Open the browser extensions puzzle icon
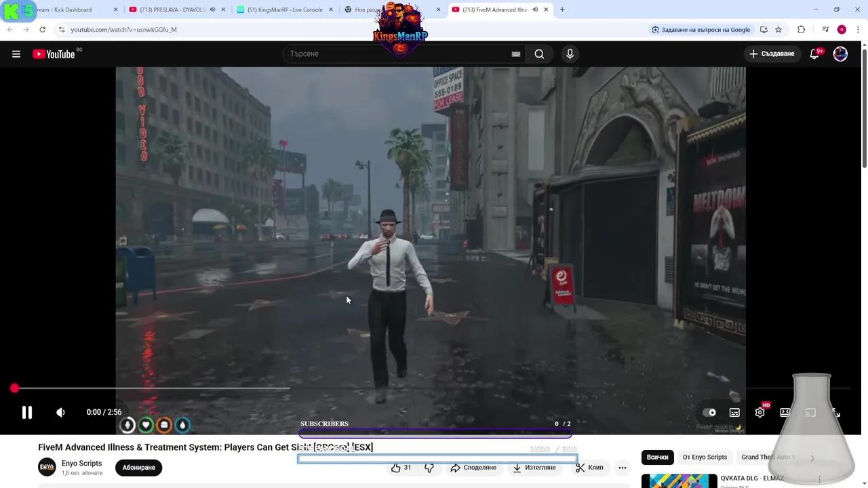868x488 pixels. pos(802,30)
